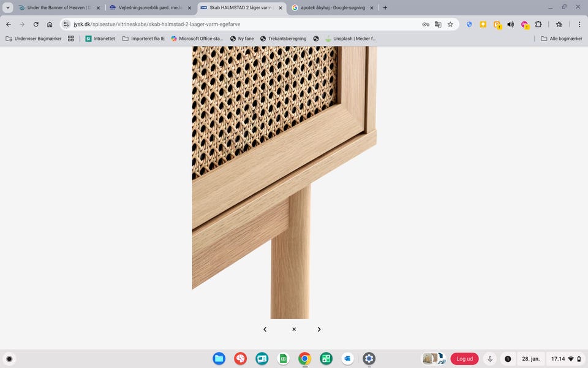
Task: Open the teal presentation app in shelf
Action: pos(262,359)
